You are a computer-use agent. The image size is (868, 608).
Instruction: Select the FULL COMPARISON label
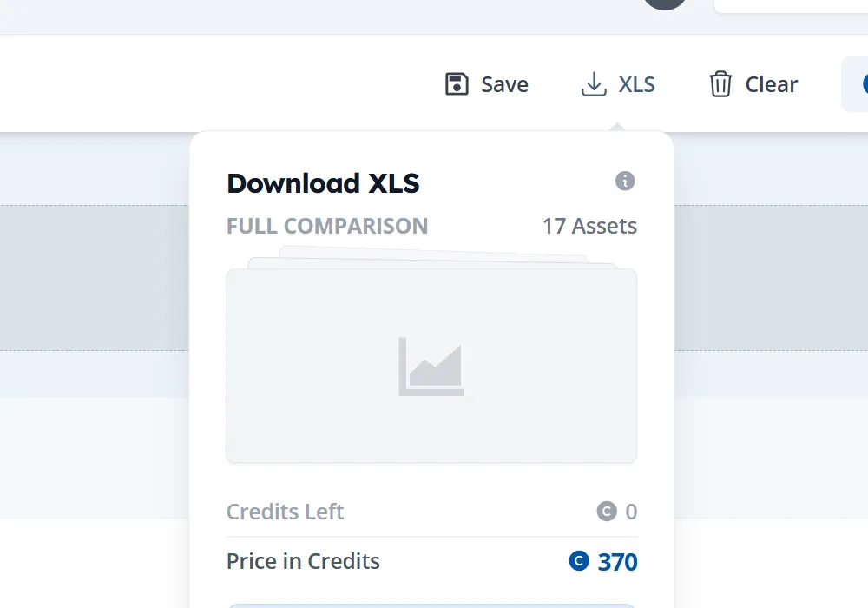tap(327, 226)
